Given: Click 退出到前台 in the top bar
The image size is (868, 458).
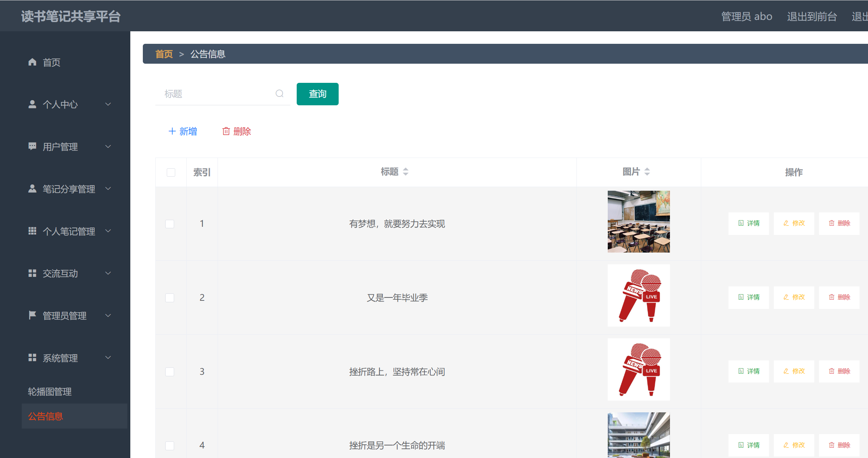Looking at the screenshot, I should [x=812, y=16].
